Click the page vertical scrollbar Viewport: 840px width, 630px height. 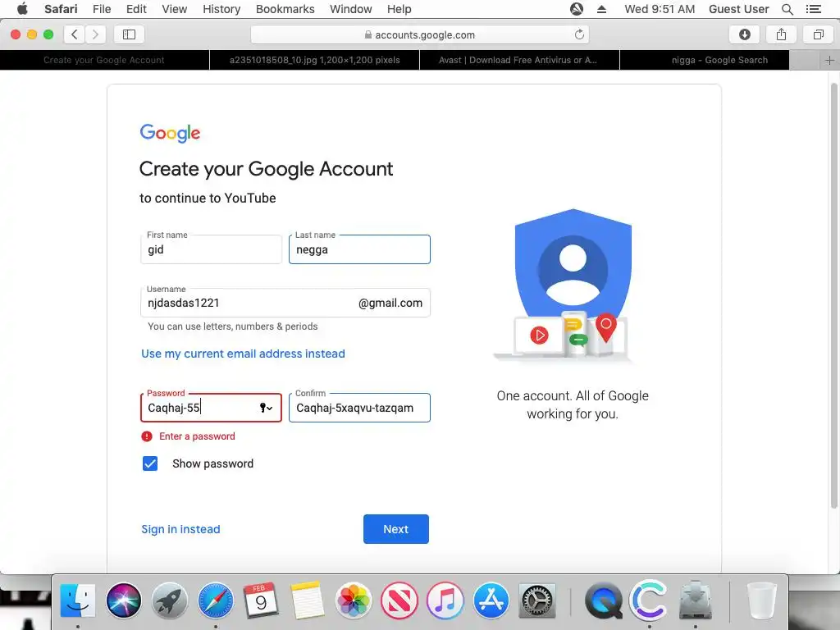pyautogui.click(x=834, y=294)
